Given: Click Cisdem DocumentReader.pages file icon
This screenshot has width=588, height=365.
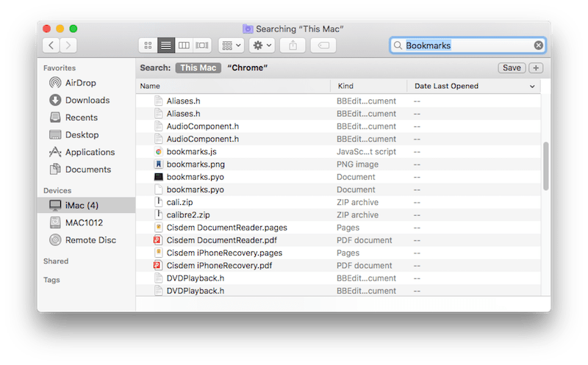Looking at the screenshot, I should coord(159,228).
